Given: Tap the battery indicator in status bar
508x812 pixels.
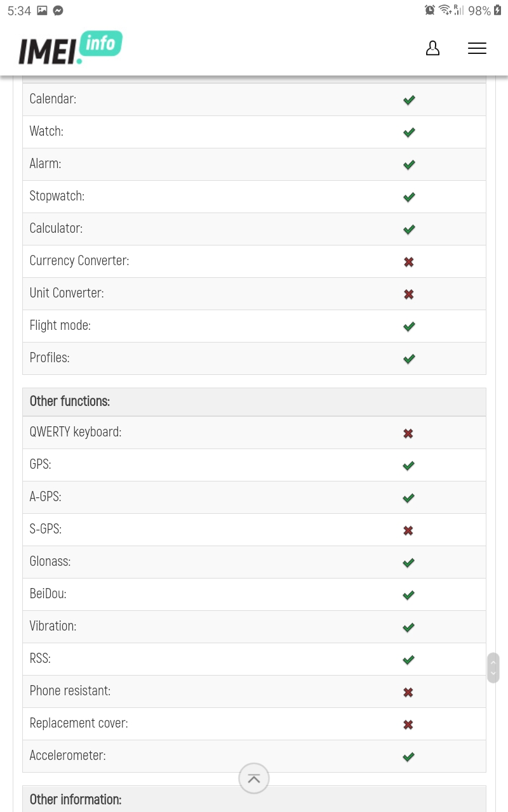Looking at the screenshot, I should point(497,10).
